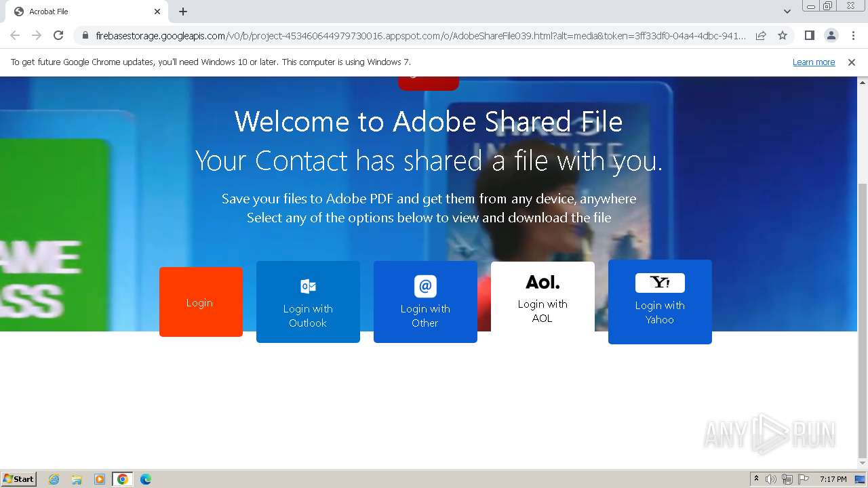The height and width of the screenshot is (488, 868).
Task: Show hidden system tray icons
Action: [756, 479]
